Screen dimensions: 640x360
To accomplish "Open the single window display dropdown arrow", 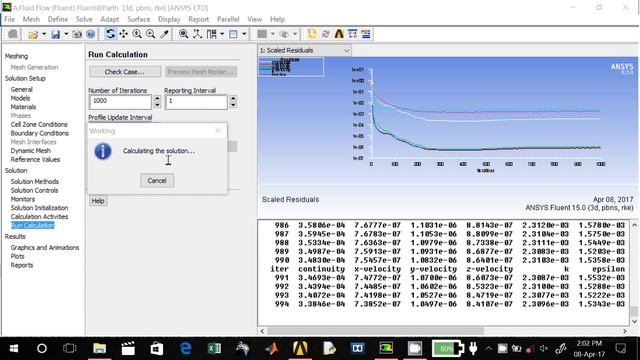I will [244, 34].
